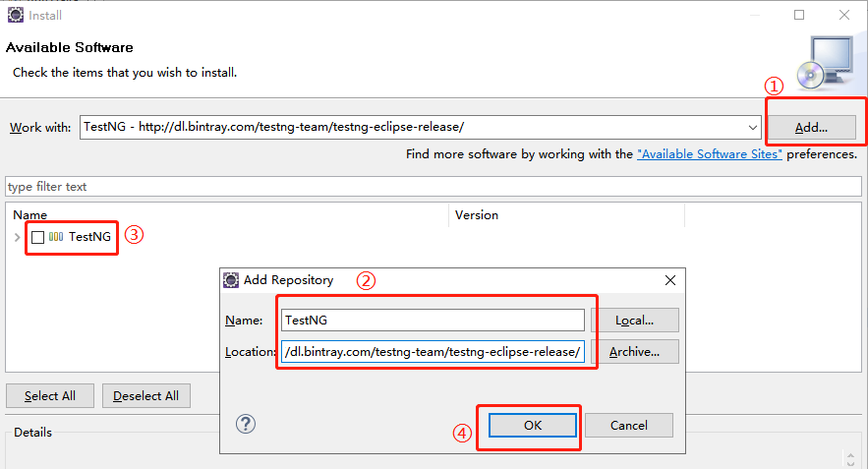
Task: Click the Install window Eclipse icon
Action: point(16,15)
